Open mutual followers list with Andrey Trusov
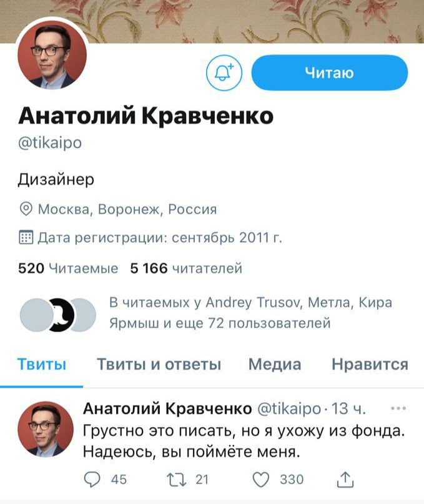424x504 pixels. pos(251,313)
